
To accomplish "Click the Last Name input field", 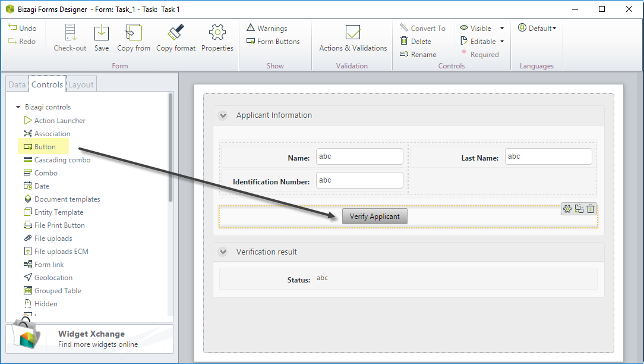I will 548,156.
